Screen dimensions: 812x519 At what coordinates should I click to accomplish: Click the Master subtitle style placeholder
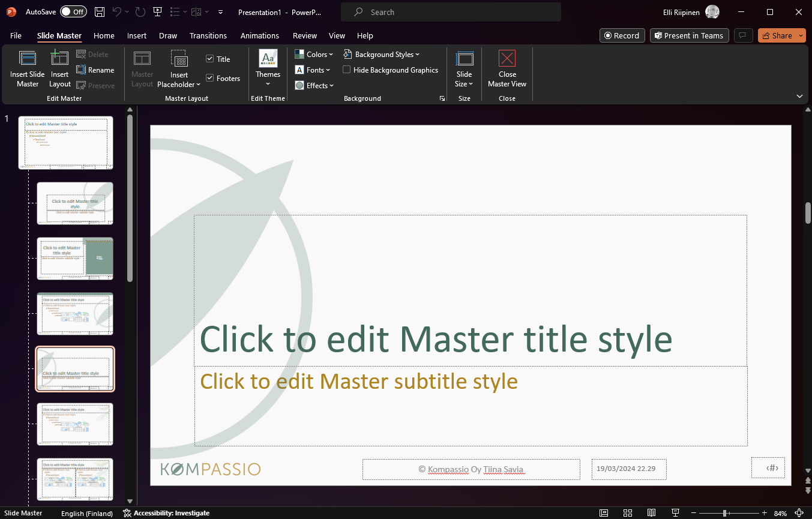[471, 406]
